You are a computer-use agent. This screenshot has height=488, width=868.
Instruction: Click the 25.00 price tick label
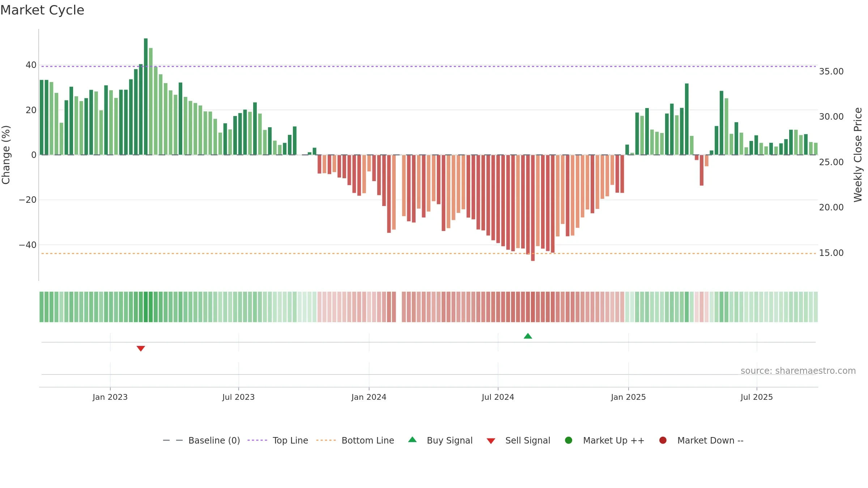[831, 162]
